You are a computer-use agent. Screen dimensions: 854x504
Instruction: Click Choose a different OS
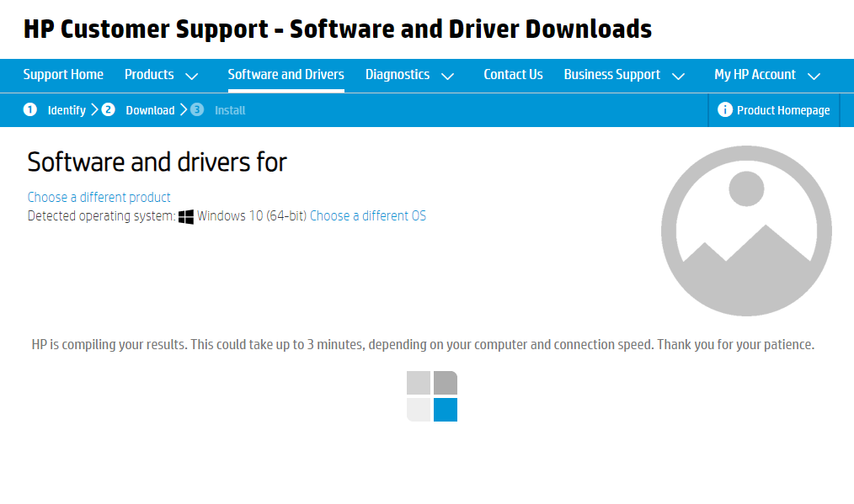(368, 216)
